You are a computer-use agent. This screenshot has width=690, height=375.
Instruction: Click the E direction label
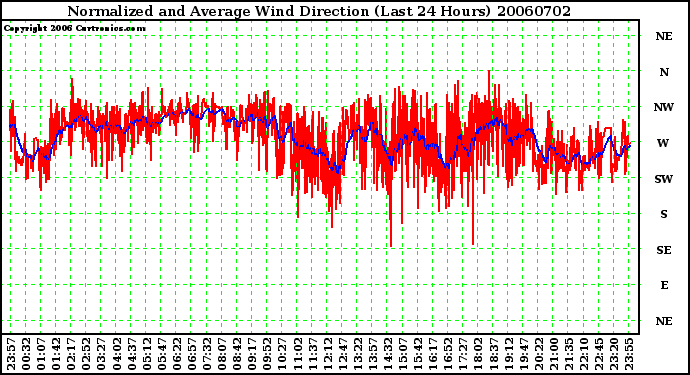tap(664, 285)
